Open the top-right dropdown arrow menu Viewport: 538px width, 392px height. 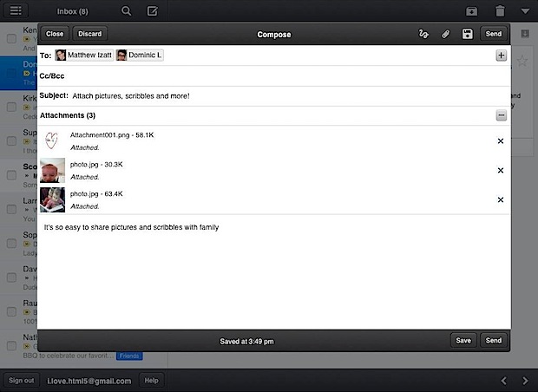tap(525, 11)
